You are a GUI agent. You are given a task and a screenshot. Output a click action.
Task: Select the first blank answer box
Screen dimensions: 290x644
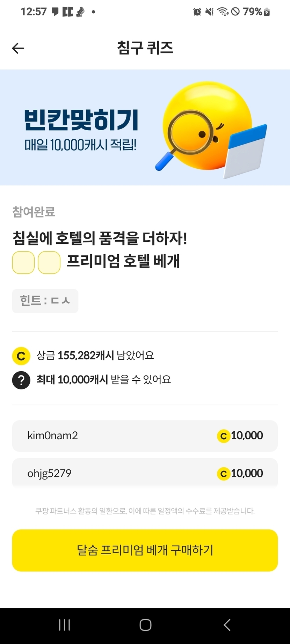pos(23,262)
